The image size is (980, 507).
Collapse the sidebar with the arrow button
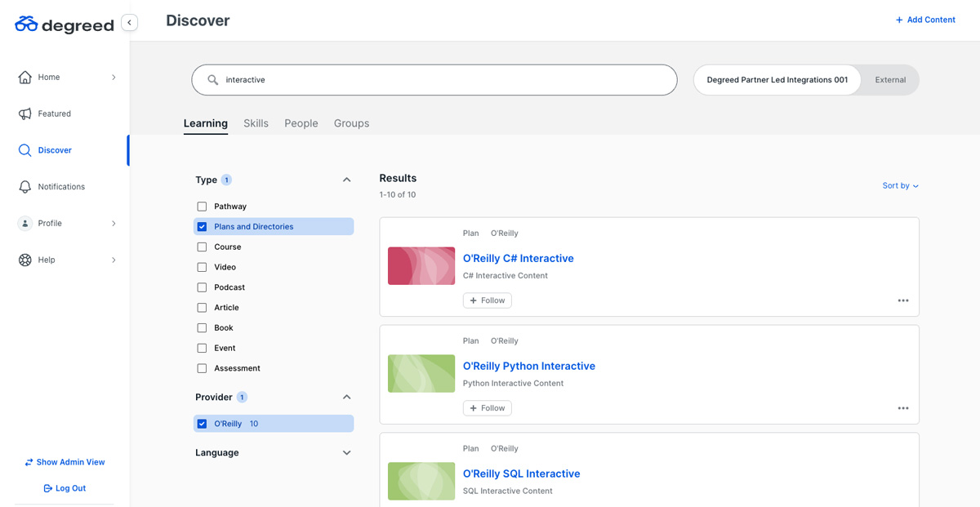pos(129,23)
